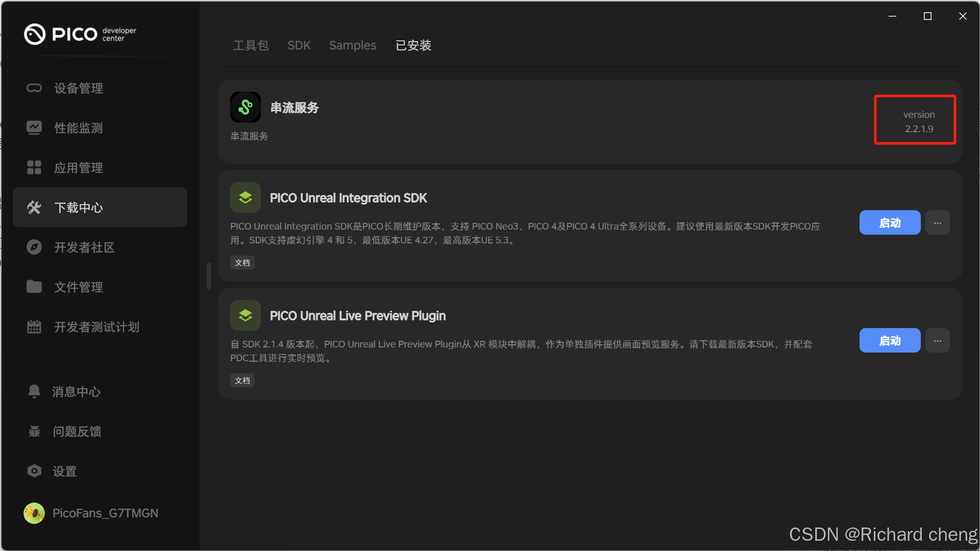Click the green 串流服务 app icon

pyautogui.click(x=246, y=107)
